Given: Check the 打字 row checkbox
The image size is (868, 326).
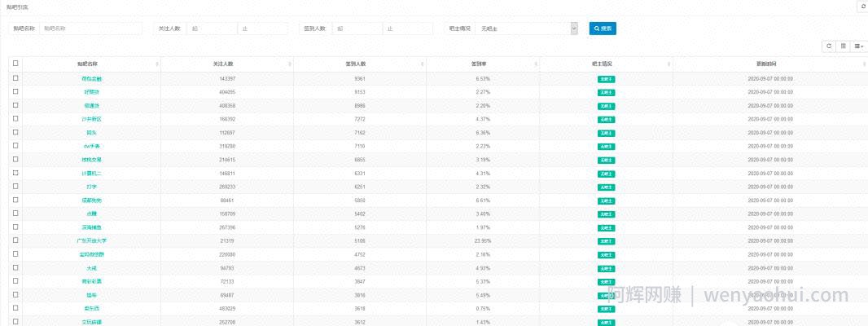Looking at the screenshot, I should [x=15, y=187].
